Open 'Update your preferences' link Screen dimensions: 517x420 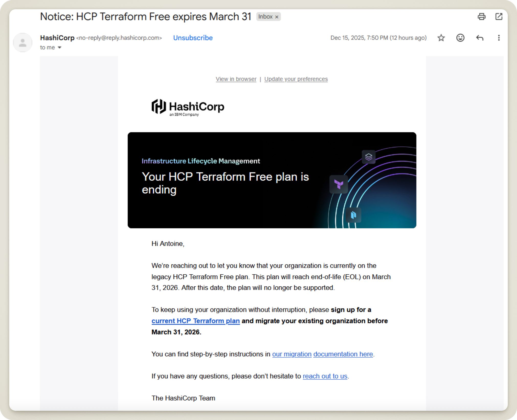[x=296, y=79]
